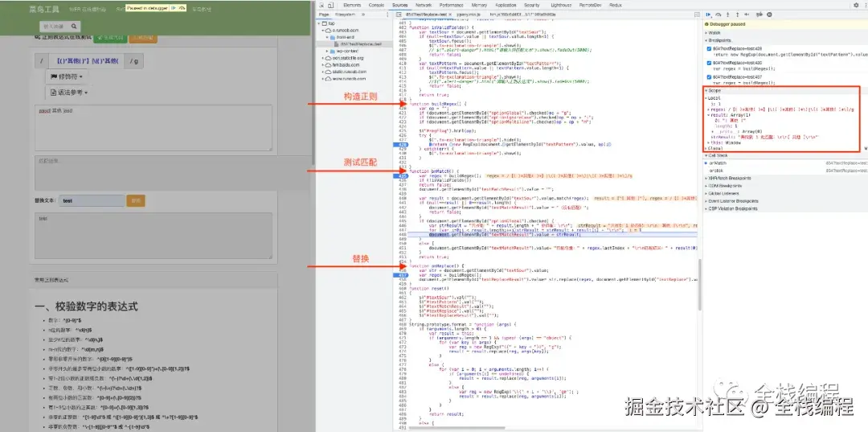Screen dimensions: 868x432
Task: Disable breakpoint at line 435 checkbox
Action: coord(709,63)
